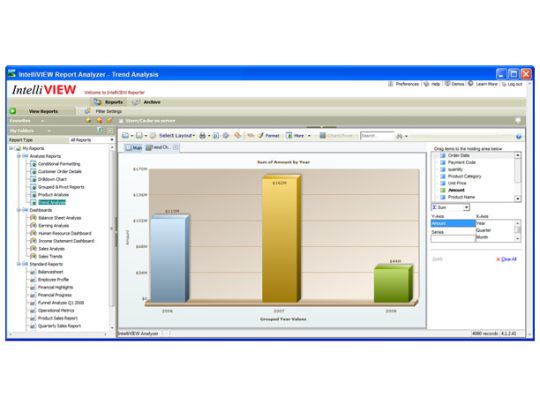Open the Select Layout dropdown
This screenshot has width=540, height=405.
[177, 136]
